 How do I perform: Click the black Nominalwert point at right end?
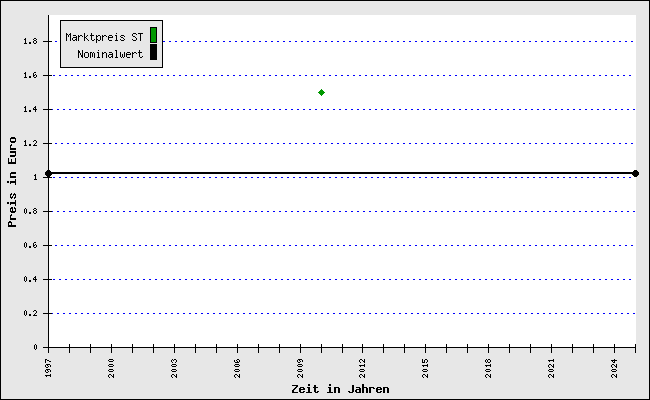(635, 173)
